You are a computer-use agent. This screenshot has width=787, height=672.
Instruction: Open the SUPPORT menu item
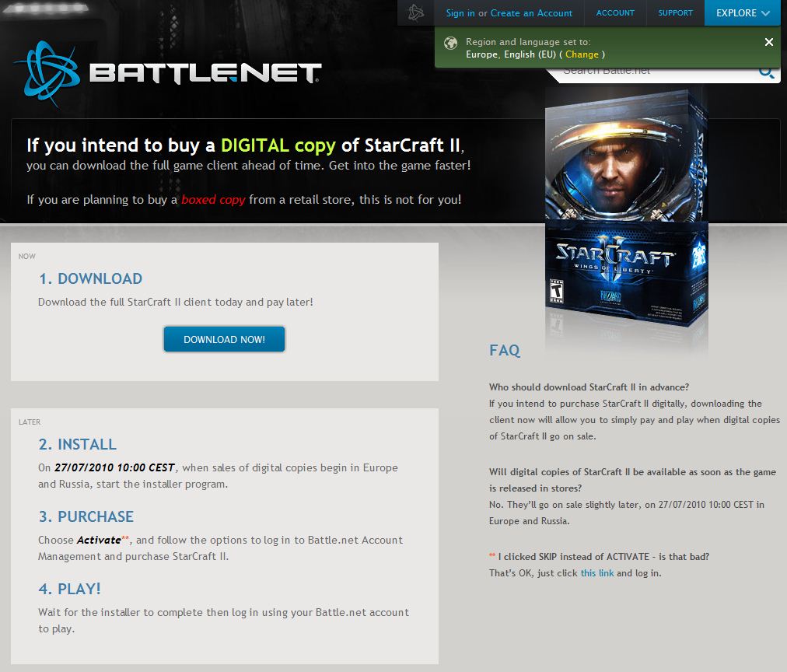(x=675, y=13)
